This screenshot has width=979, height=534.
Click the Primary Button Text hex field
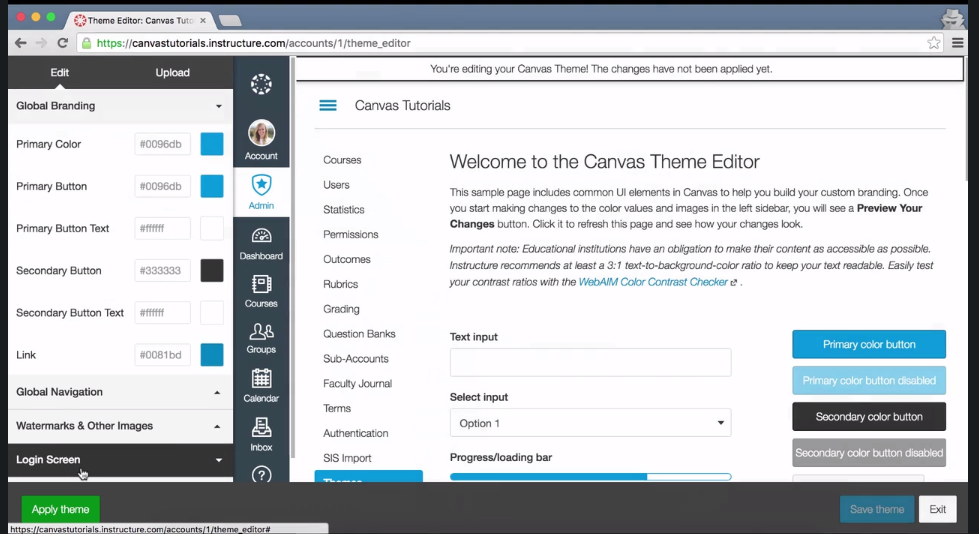162,229
